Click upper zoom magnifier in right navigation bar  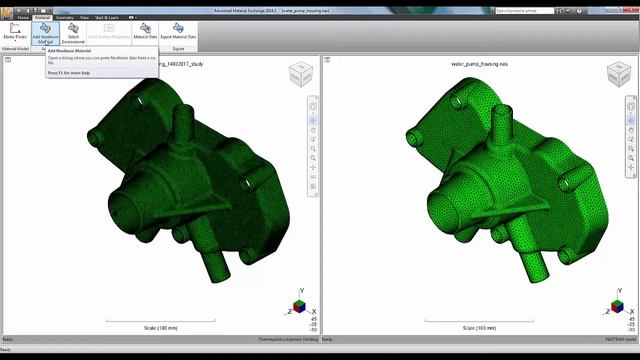point(631,149)
